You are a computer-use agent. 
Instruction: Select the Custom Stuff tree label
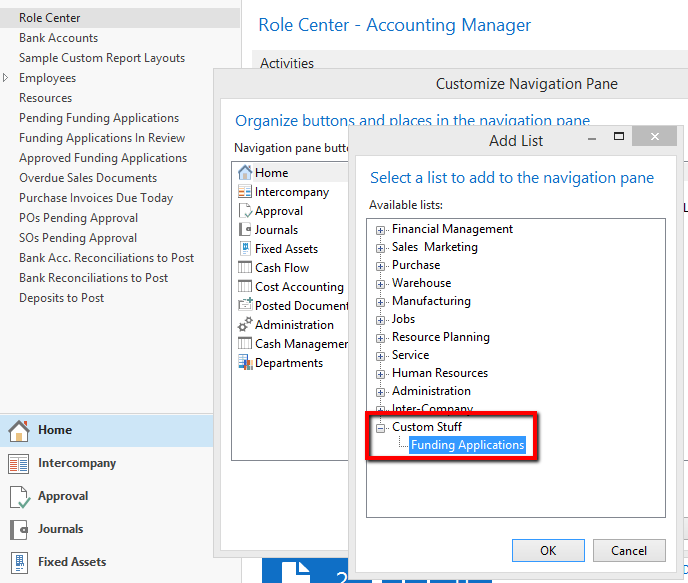point(427,427)
